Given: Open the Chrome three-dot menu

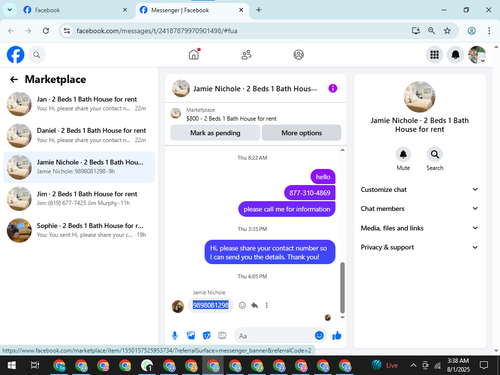Looking at the screenshot, I should (x=489, y=31).
